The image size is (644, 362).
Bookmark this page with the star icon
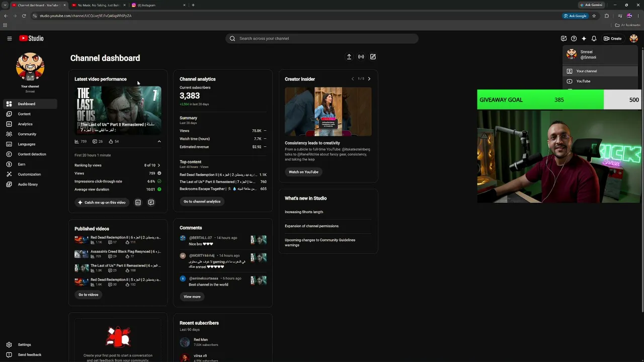point(594,16)
